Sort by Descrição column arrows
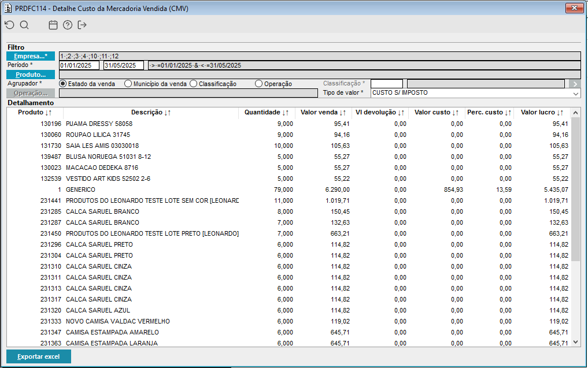The width and height of the screenshot is (588, 368). click(167, 113)
